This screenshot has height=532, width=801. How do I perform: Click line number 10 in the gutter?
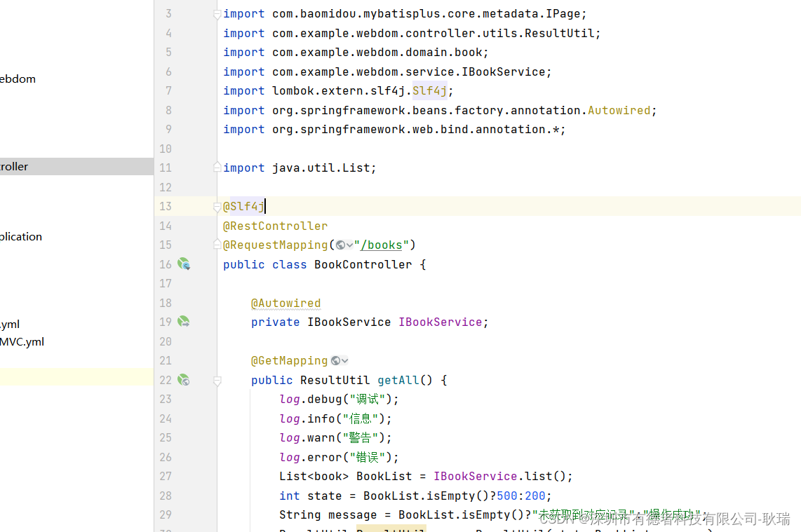coord(166,149)
